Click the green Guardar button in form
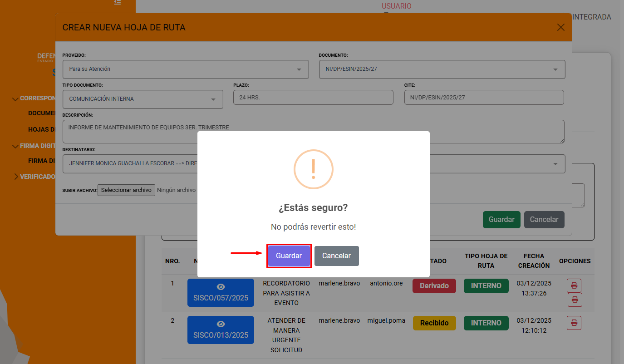Screen dimensions: 624x364 point(501,220)
